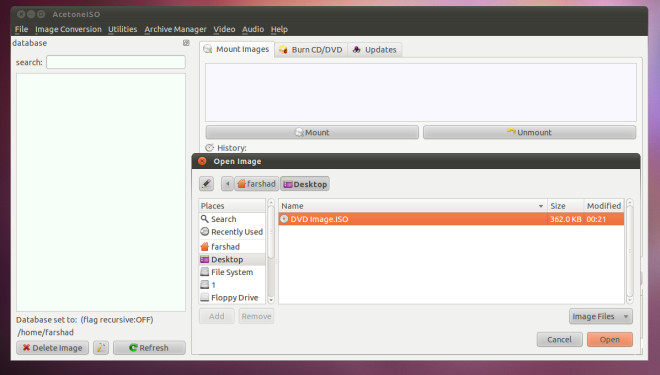This screenshot has width=660, height=375.
Task: Click the Mount button
Action: pos(312,132)
